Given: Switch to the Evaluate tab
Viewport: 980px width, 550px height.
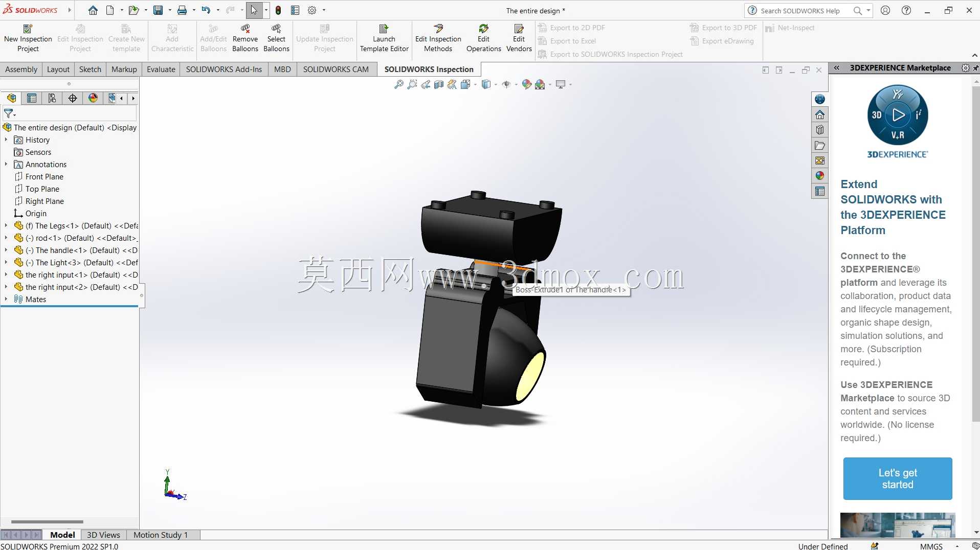Looking at the screenshot, I should click(161, 69).
